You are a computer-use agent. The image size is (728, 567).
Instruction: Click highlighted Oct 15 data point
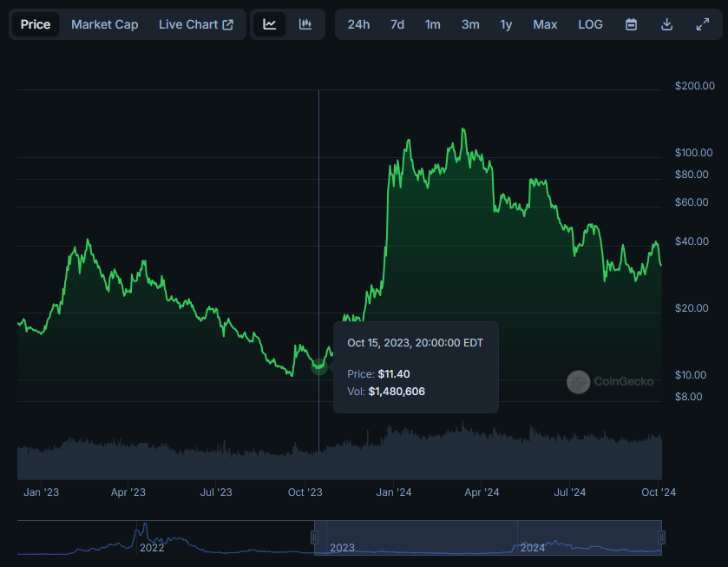(x=319, y=366)
